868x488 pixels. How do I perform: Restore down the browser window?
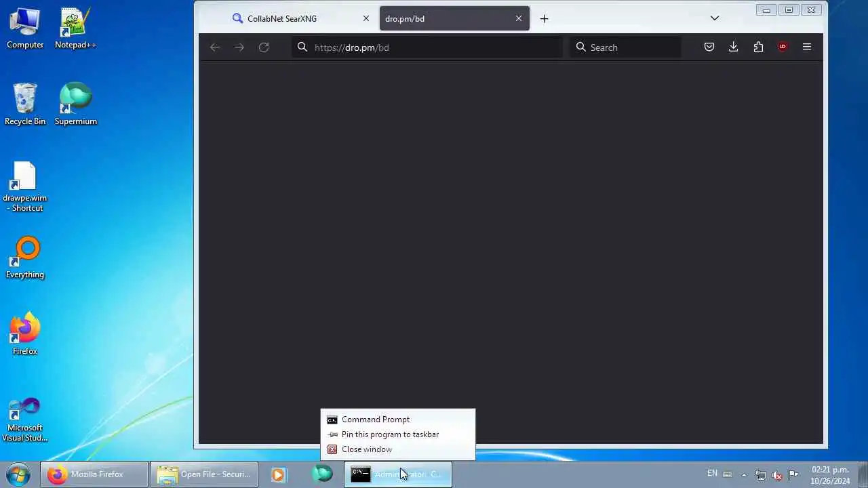pyautogui.click(x=789, y=10)
